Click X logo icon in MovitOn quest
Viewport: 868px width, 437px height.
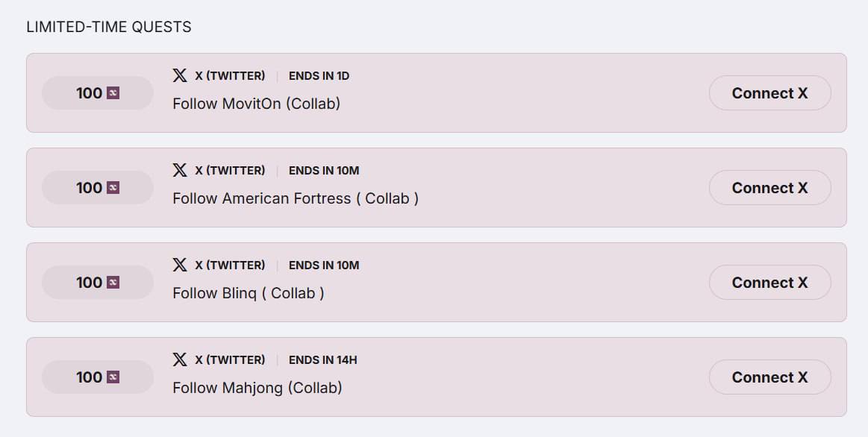coord(180,75)
